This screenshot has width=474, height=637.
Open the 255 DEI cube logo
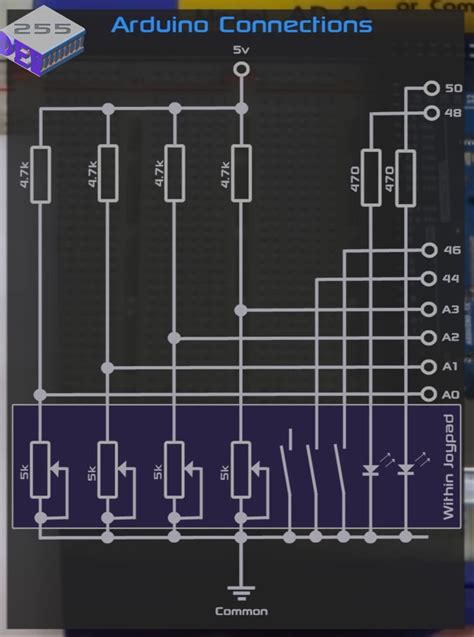point(42,41)
